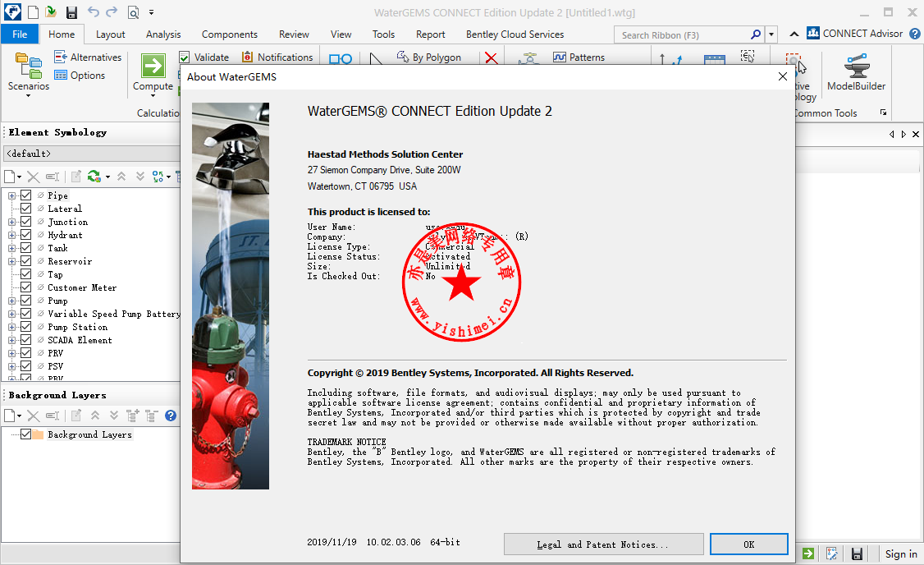Click the Open file icon in quick access toolbar
The image size is (924, 565).
[51, 12]
